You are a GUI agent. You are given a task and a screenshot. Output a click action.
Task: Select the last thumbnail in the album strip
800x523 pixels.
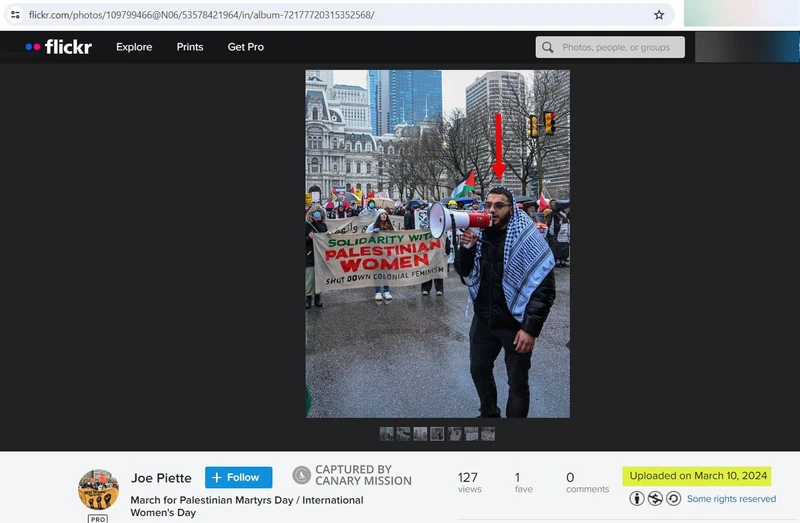coord(488,434)
